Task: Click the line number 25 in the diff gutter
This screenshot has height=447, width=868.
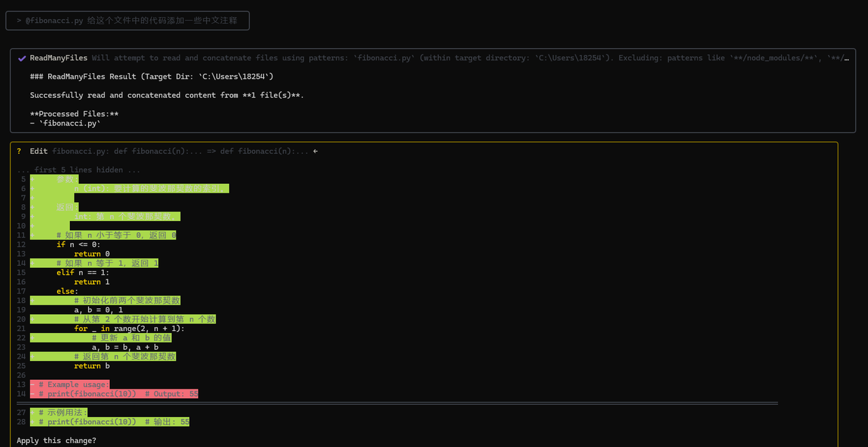Action: (21, 366)
